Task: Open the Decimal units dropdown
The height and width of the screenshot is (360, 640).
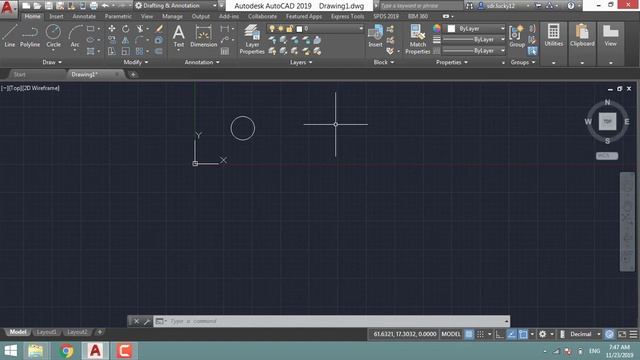Action: click(585, 334)
